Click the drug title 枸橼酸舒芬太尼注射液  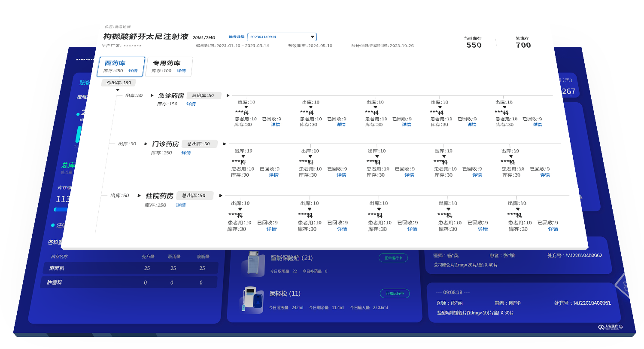point(146,37)
